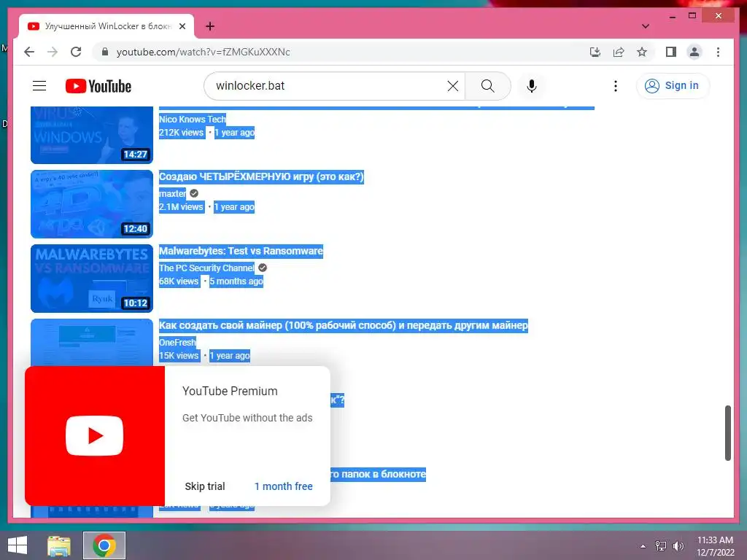Open YouTube settings three-dot menu
Image resolution: width=747 pixels, height=560 pixels.
click(616, 86)
